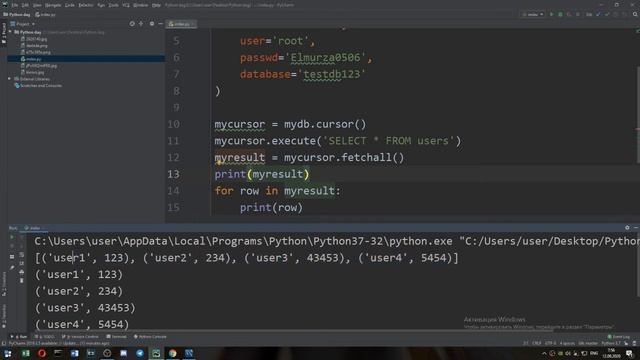Click on the 'SELECT * FROM users' string
This screenshot has width=640, height=360.
pos(389,141)
